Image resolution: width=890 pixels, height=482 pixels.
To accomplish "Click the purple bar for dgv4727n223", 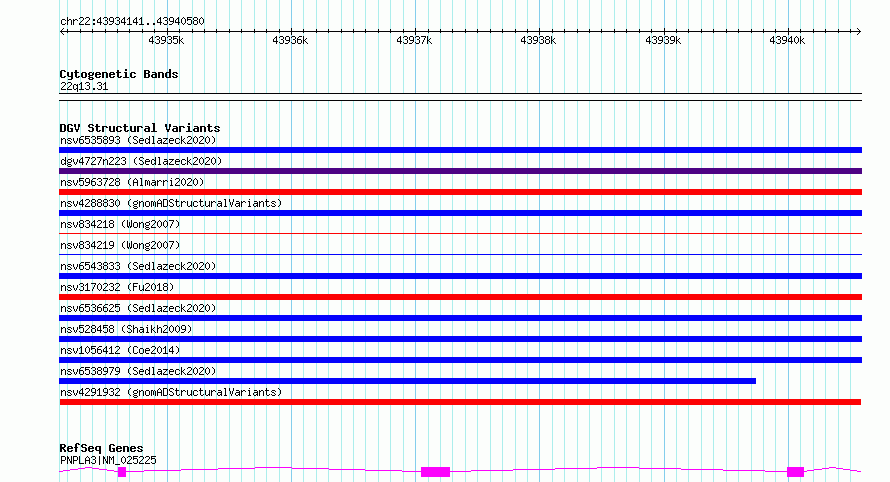I will pos(460,171).
